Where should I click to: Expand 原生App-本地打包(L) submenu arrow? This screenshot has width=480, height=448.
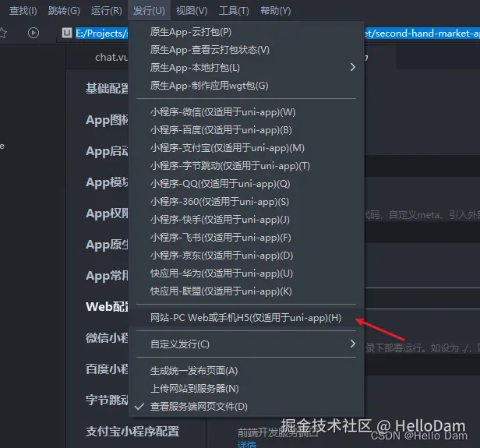click(353, 67)
